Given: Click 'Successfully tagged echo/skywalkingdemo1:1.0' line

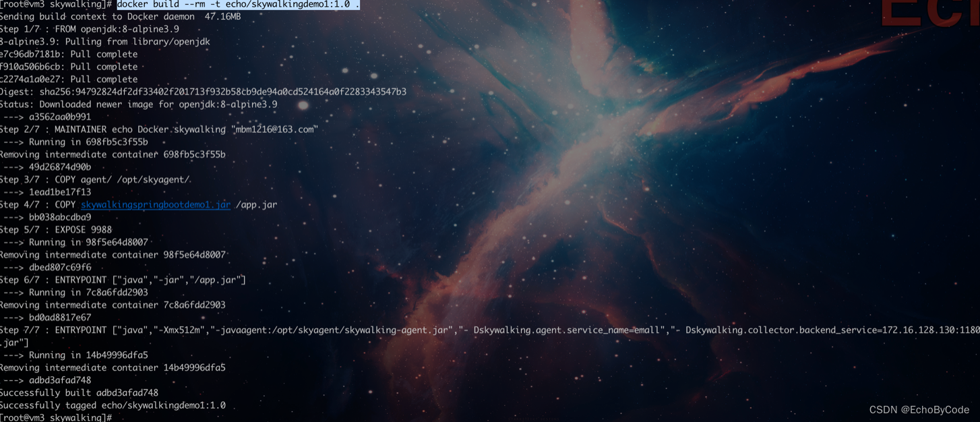Looking at the screenshot, I should point(113,405).
